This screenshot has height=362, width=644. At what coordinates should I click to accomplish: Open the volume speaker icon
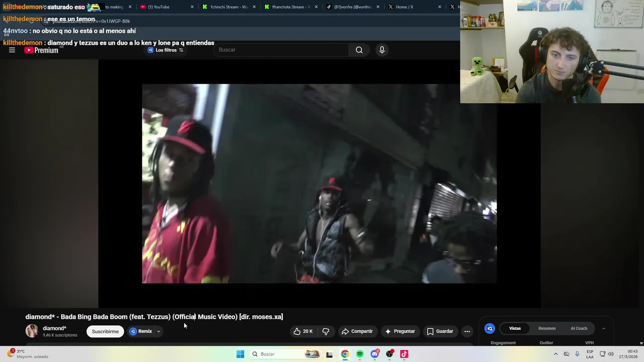pos(611,354)
